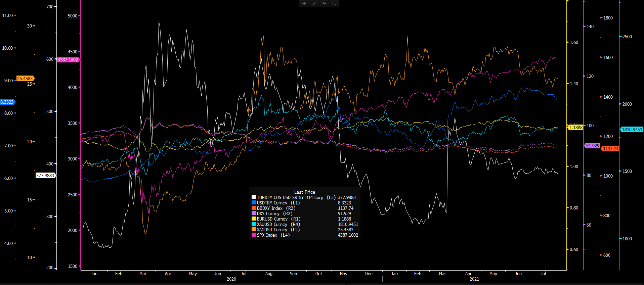Click the 1810.9451 gold price axis tag
This screenshot has height=285, width=644.
(632, 130)
